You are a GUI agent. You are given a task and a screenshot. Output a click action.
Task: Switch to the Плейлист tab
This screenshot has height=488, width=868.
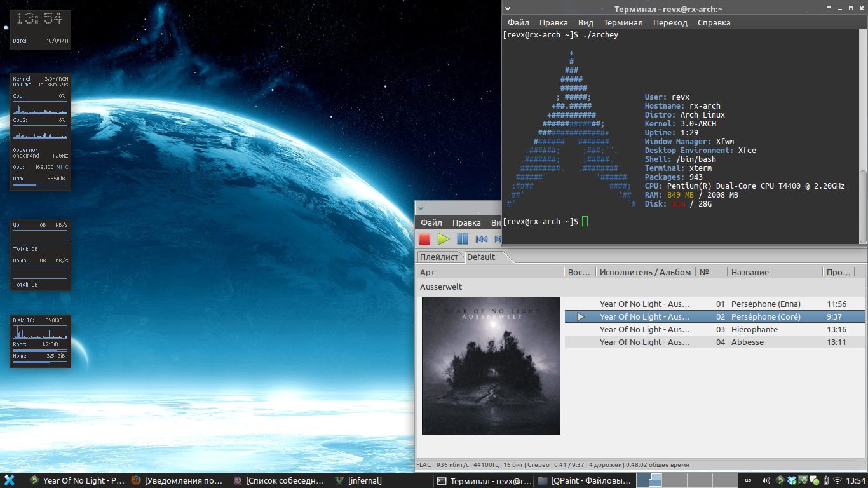pos(439,257)
